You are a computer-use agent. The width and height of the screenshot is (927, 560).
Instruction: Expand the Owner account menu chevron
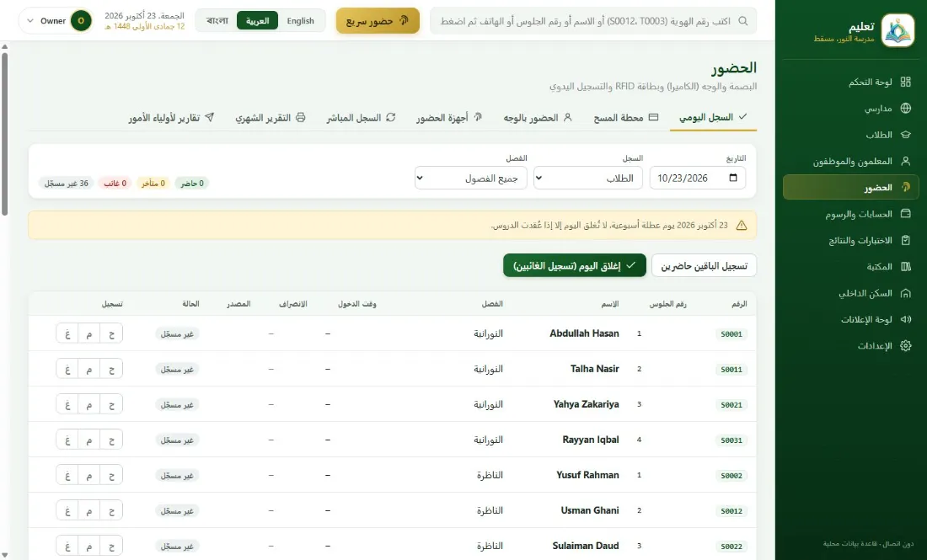(x=30, y=21)
